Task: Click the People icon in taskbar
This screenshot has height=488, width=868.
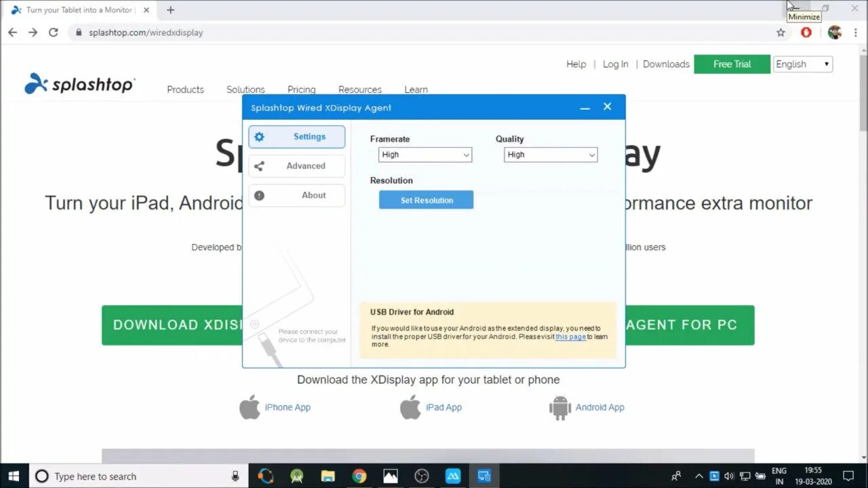Action: 676,476
